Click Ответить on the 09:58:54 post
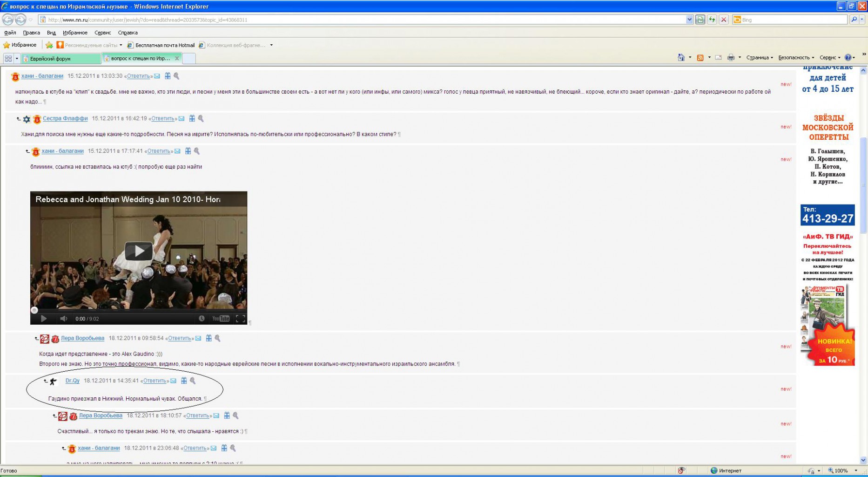 click(x=179, y=338)
